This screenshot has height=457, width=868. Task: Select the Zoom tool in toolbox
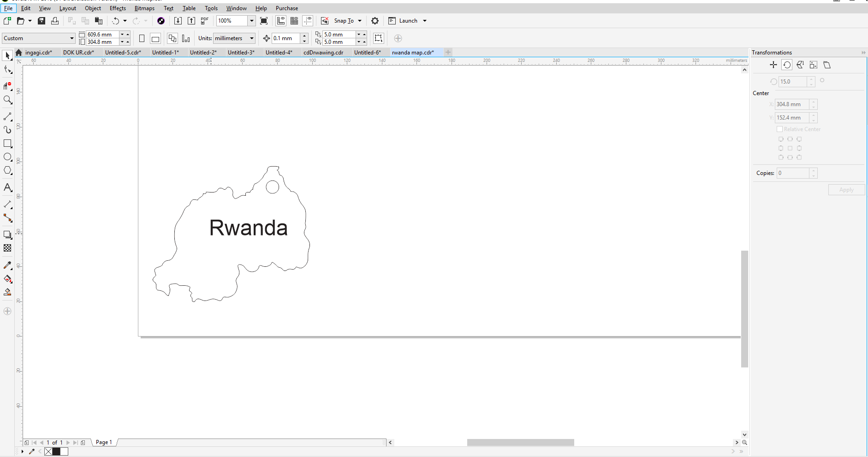point(7,100)
